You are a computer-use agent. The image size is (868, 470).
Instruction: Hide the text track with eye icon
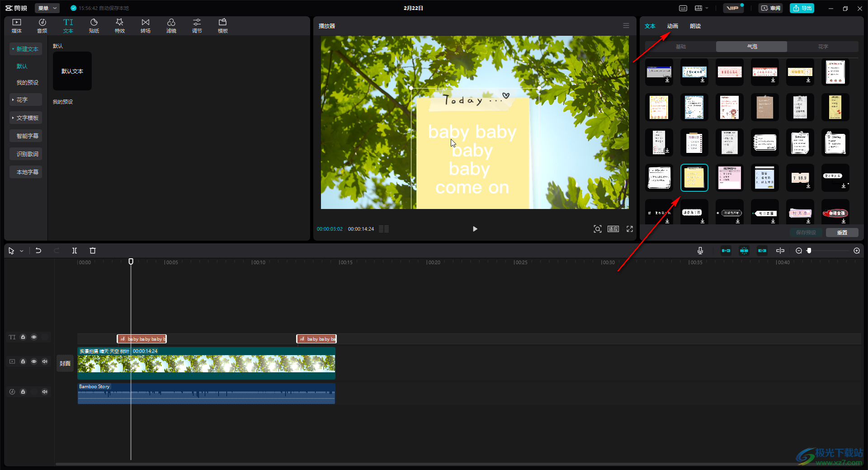point(34,337)
